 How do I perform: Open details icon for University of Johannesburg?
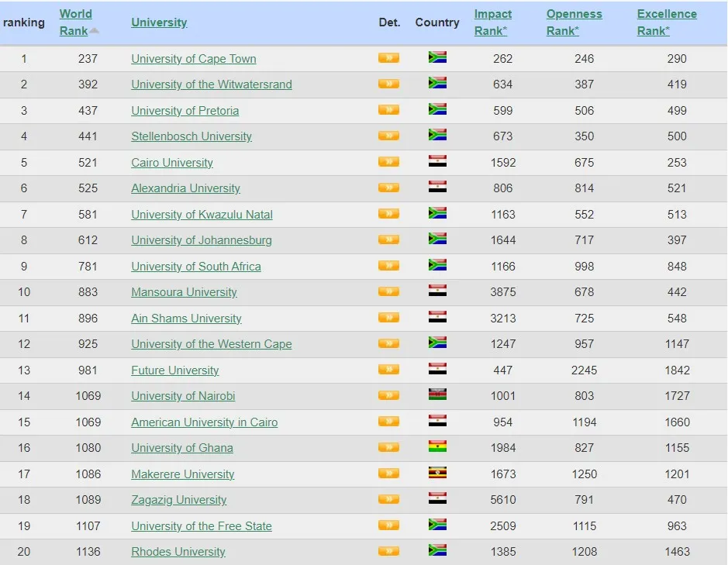(x=388, y=240)
